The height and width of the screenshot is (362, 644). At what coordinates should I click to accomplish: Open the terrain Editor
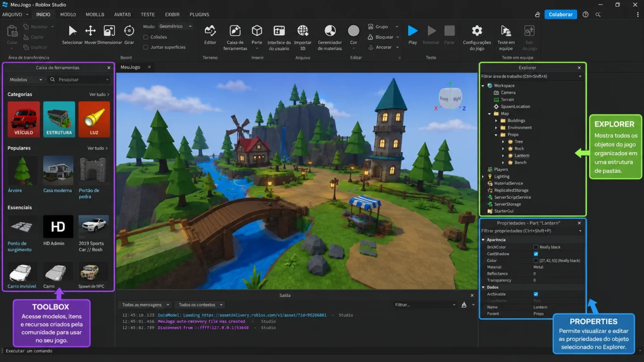210,35
